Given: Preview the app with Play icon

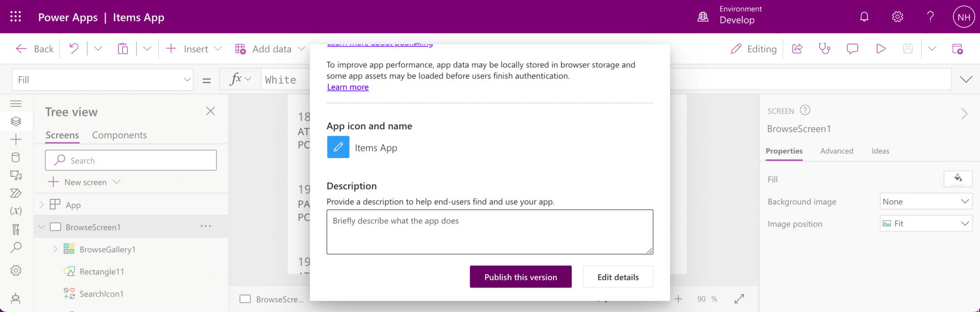Looking at the screenshot, I should coord(881,49).
